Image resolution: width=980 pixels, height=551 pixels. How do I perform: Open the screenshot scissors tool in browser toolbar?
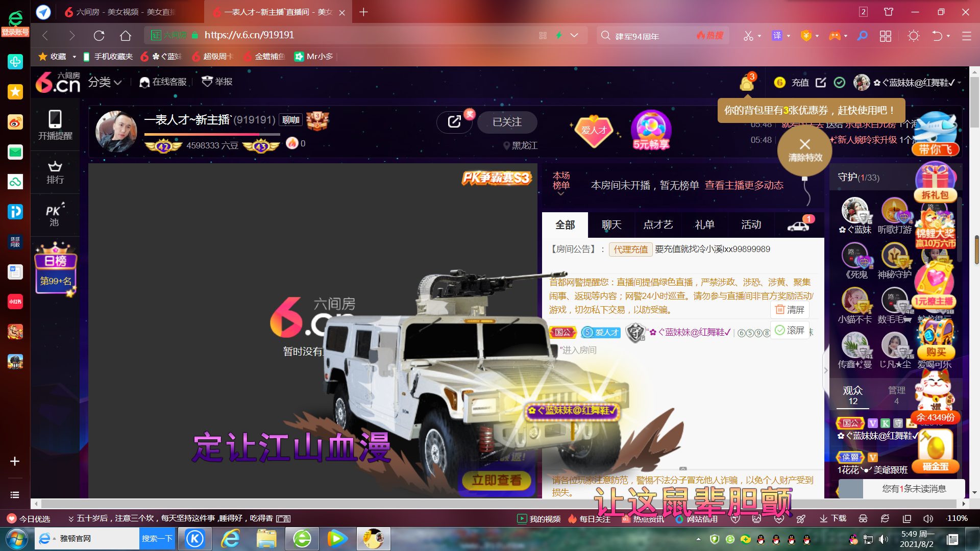[x=748, y=36]
